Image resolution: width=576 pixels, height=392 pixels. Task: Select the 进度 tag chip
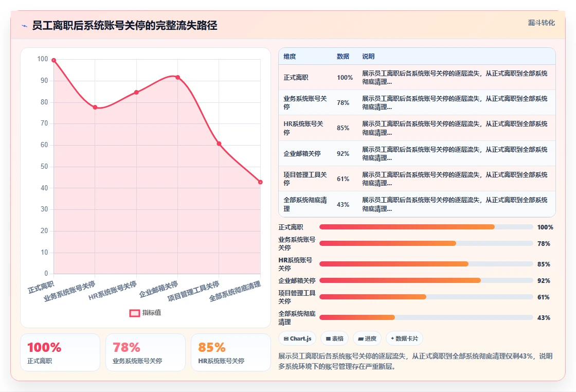coord(367,338)
